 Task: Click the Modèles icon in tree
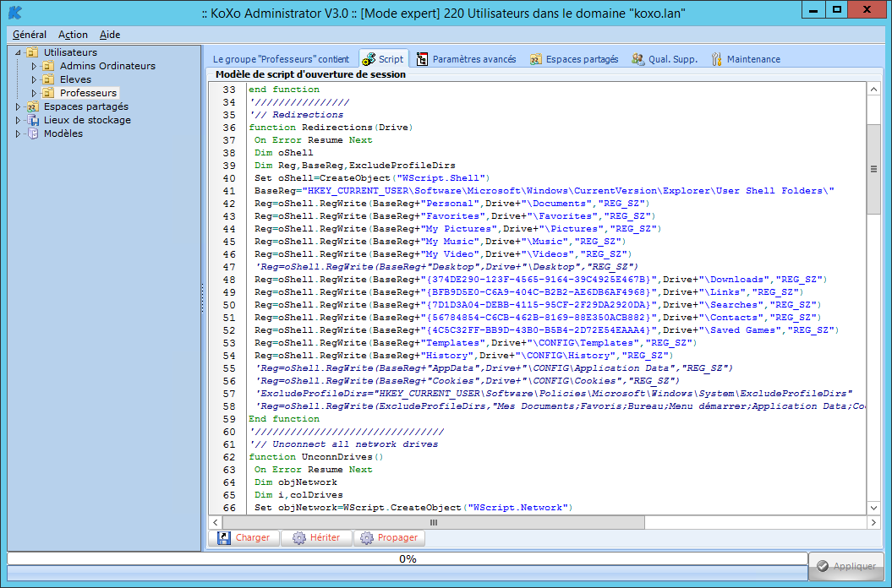click(x=33, y=133)
